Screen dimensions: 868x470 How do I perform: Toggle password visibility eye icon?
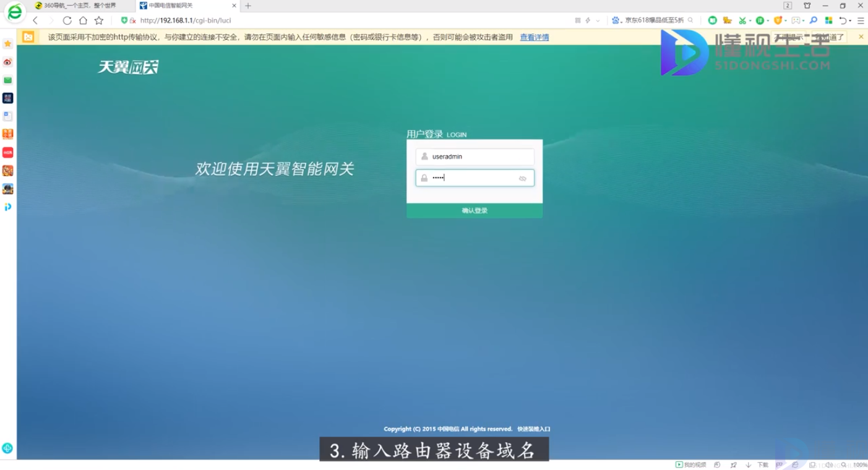523,178
